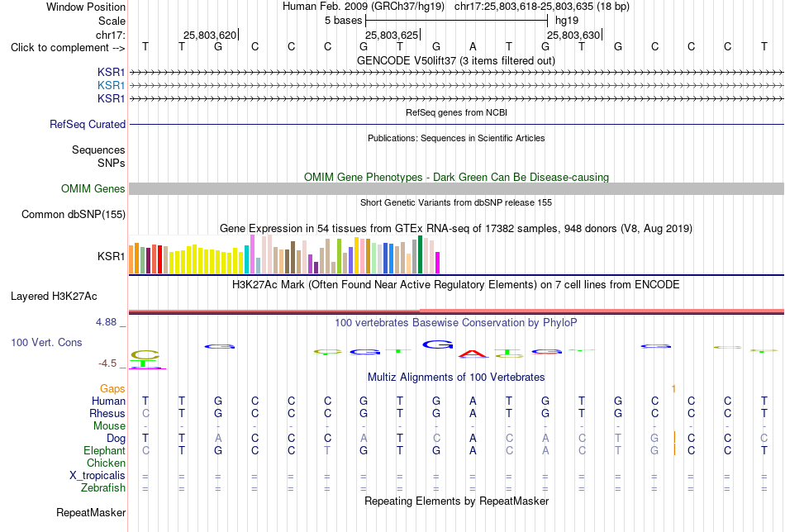Image resolution: width=785 pixels, height=532 pixels.
Task: Click the 25,803,625 position marker
Action: (392, 35)
